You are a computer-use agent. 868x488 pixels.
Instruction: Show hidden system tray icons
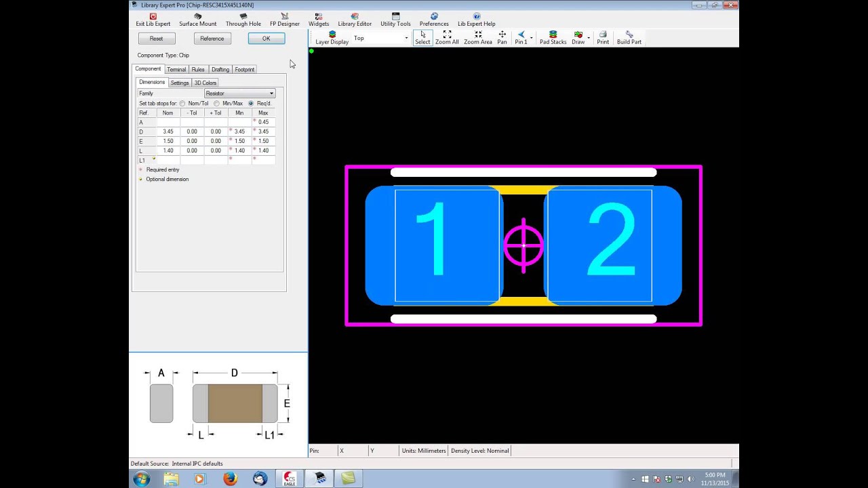[x=634, y=479]
